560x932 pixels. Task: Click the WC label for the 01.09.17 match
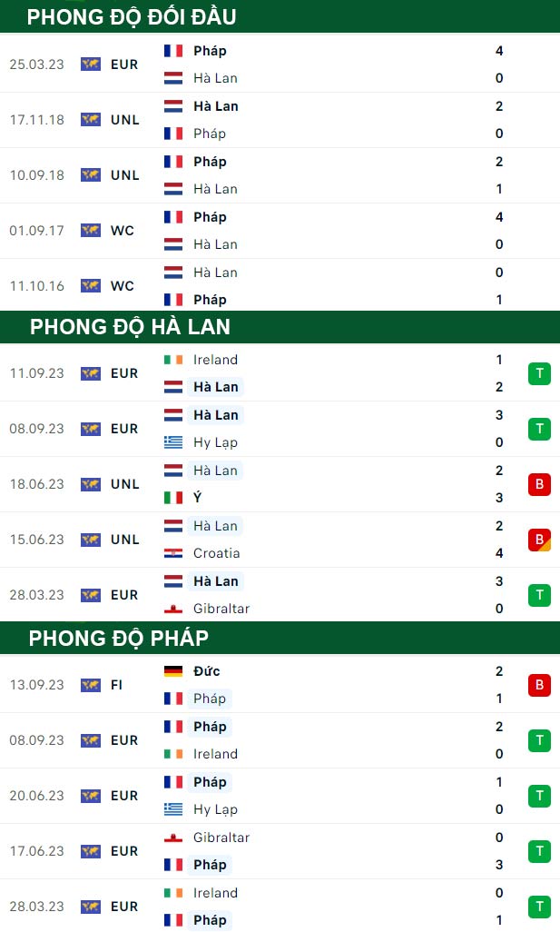123,231
